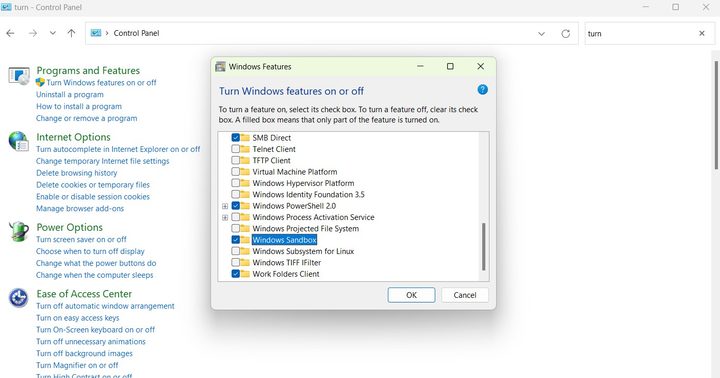
Task: Click the Control Panel window scrollbar
Action: click(716, 115)
